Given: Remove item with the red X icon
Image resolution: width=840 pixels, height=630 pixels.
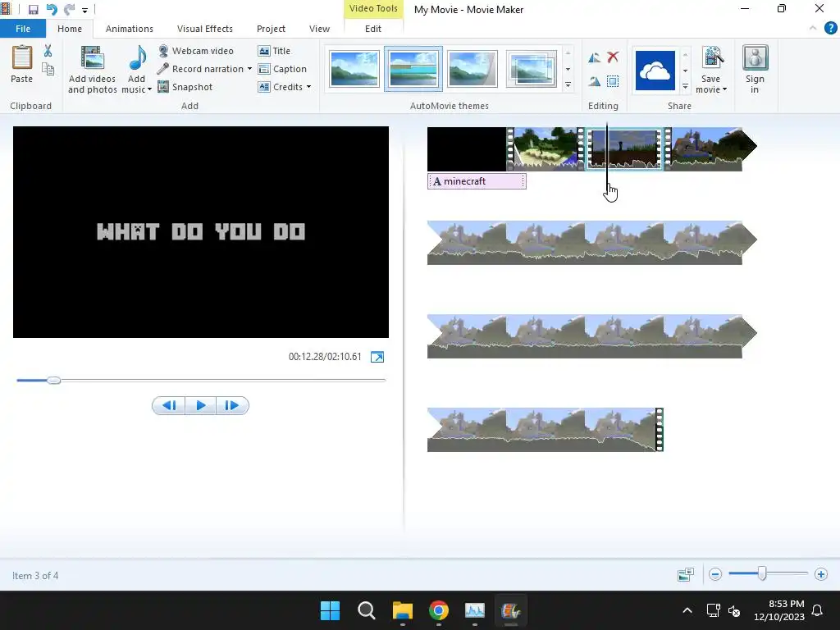Looking at the screenshot, I should [613, 57].
